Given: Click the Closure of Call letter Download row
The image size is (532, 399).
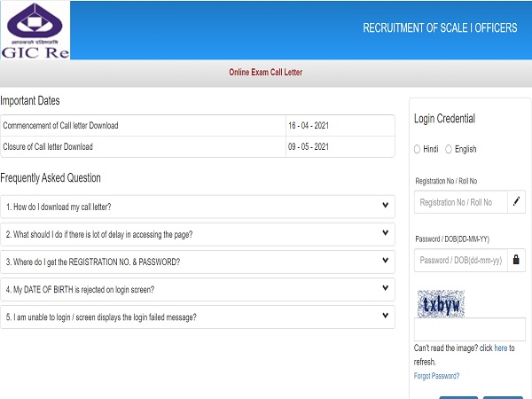Looking at the screenshot, I should (142, 146).
